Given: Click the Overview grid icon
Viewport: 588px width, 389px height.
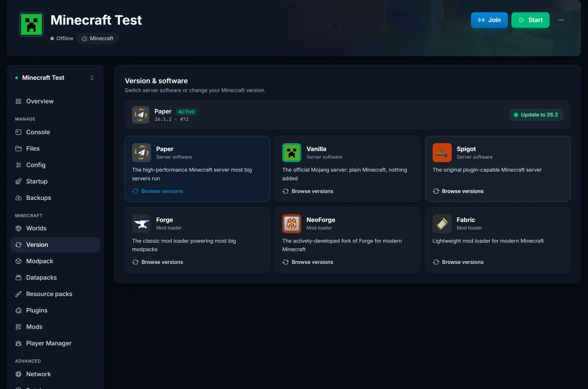Looking at the screenshot, I should point(18,101).
